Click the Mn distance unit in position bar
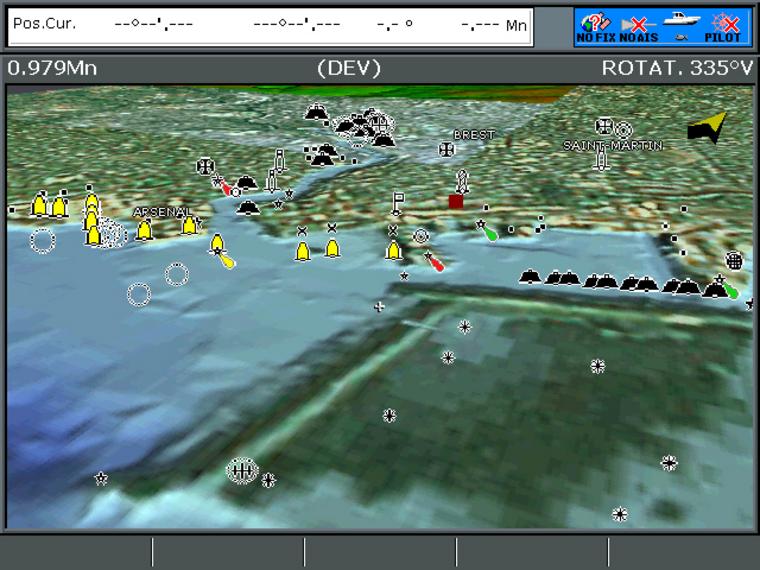 click(516, 25)
